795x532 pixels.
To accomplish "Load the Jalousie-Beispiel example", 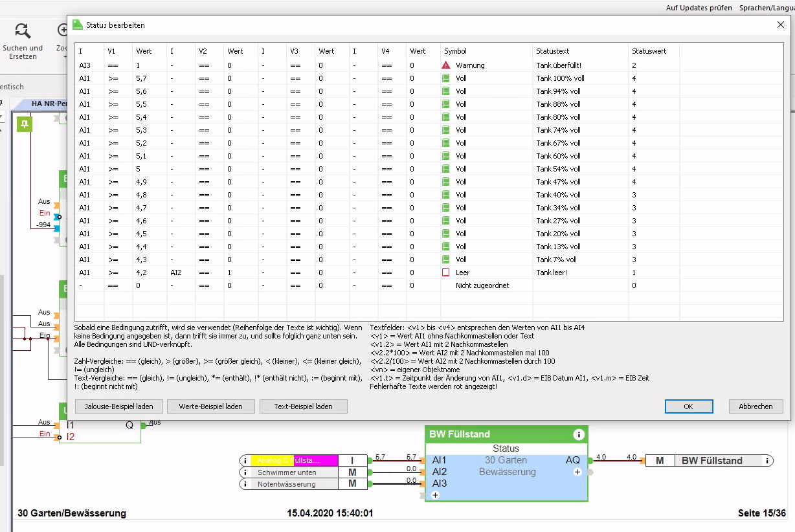I will pyautogui.click(x=118, y=406).
